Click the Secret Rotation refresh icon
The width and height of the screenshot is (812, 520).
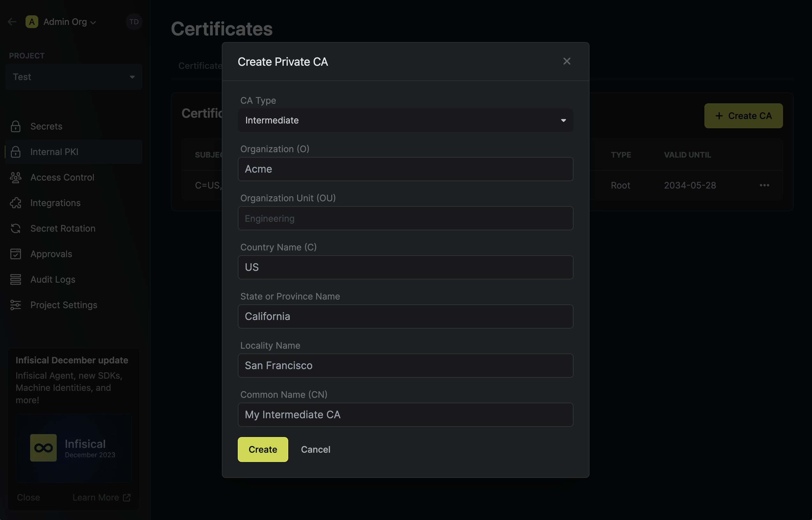point(16,229)
